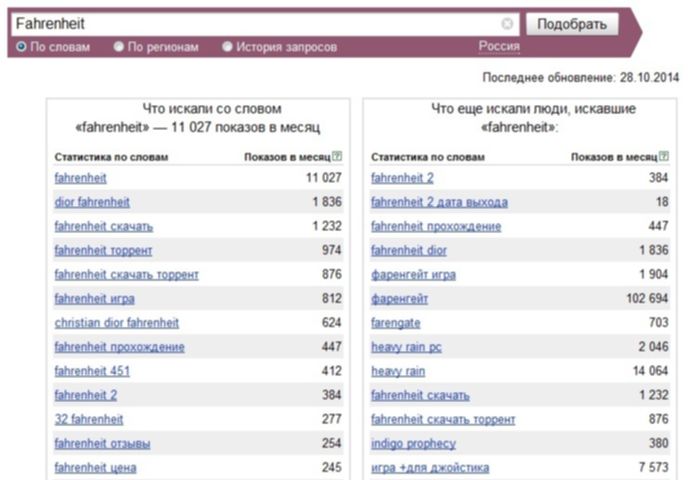The image size is (688, 480).
Task: Select the 'По регионам' radio button
Action: pos(118,47)
